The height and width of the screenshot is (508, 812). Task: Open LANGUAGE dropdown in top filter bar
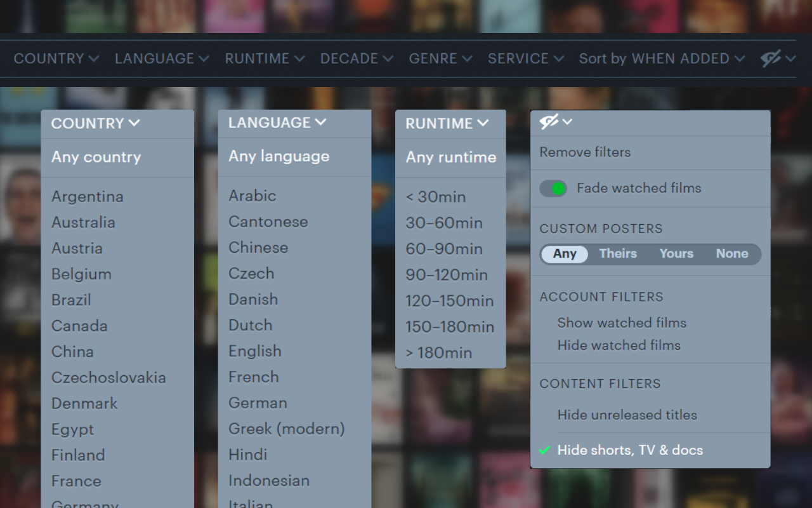(x=162, y=58)
